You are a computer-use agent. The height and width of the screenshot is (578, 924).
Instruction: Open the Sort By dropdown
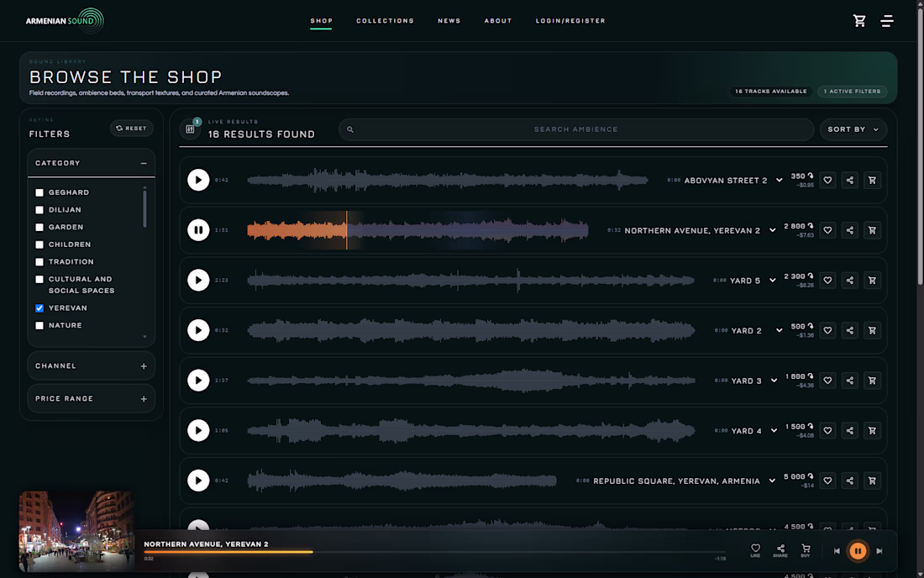(x=853, y=129)
